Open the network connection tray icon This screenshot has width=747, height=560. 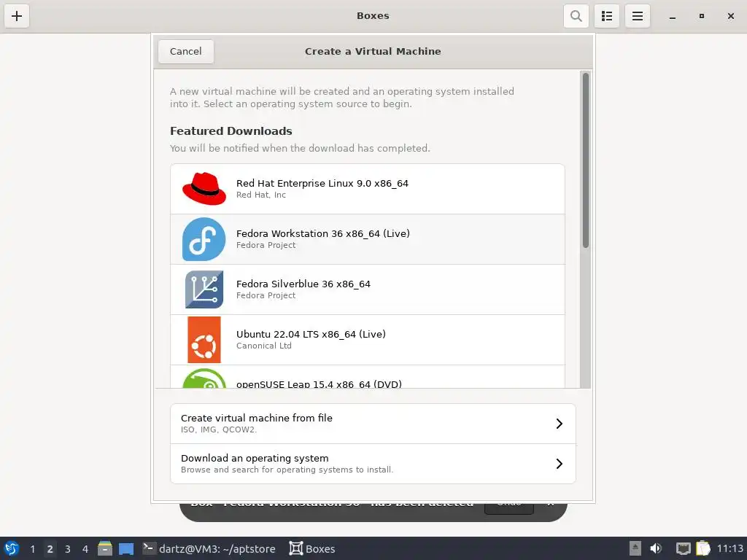(x=683, y=548)
